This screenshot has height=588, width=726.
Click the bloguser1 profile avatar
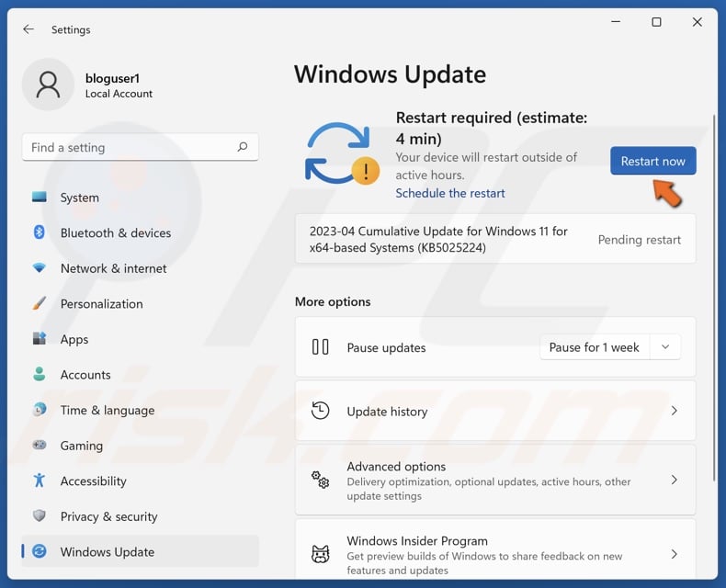(x=48, y=85)
